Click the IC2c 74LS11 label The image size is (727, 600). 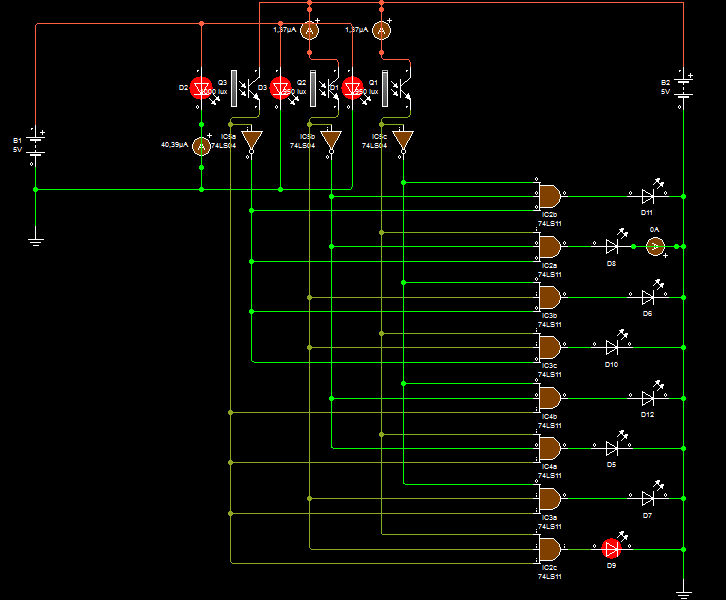(x=549, y=572)
